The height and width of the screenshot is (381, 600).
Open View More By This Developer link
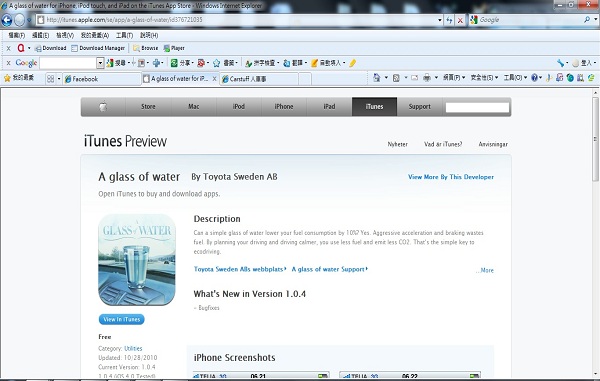pos(451,177)
